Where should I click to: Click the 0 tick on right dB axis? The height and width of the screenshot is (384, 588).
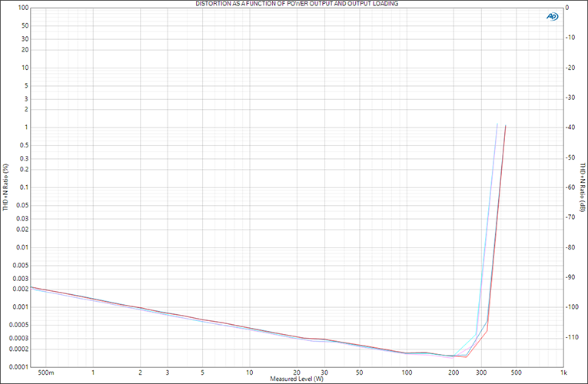[x=566, y=8]
